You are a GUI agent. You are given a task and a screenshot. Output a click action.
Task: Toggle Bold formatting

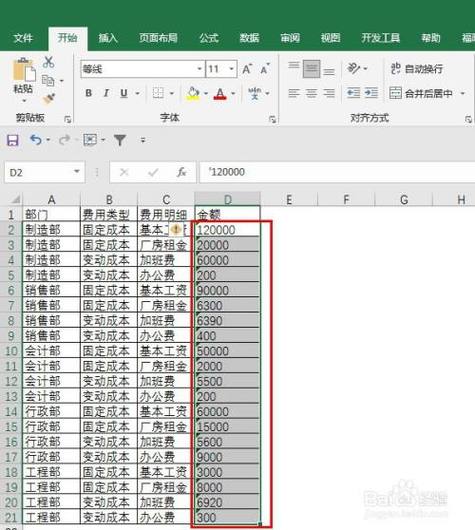[89, 93]
